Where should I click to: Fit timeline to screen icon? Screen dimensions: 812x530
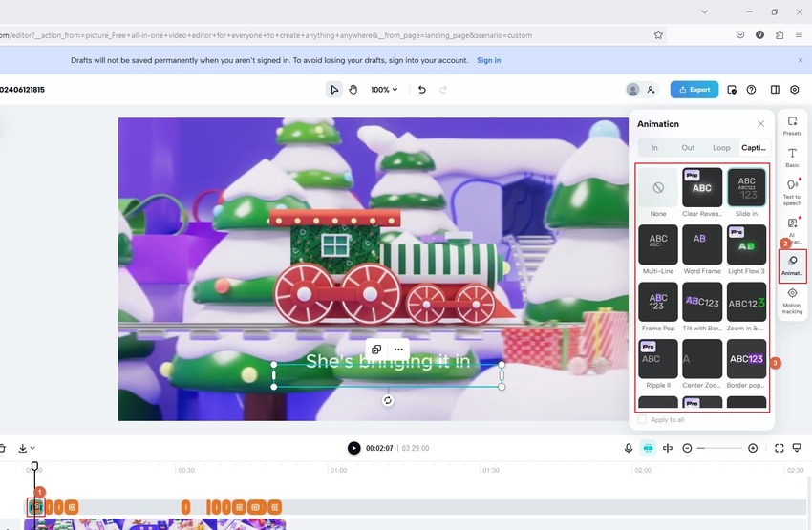tap(780, 448)
